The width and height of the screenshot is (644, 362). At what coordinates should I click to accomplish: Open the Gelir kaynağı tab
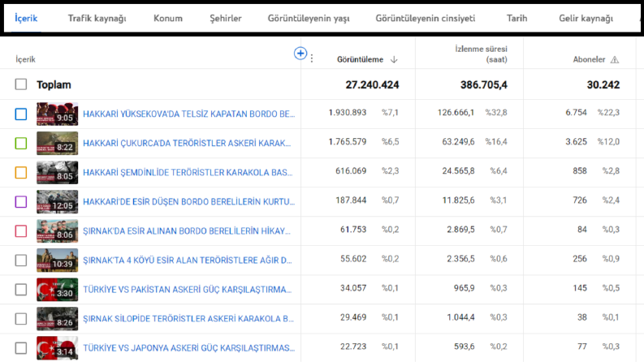tap(586, 18)
